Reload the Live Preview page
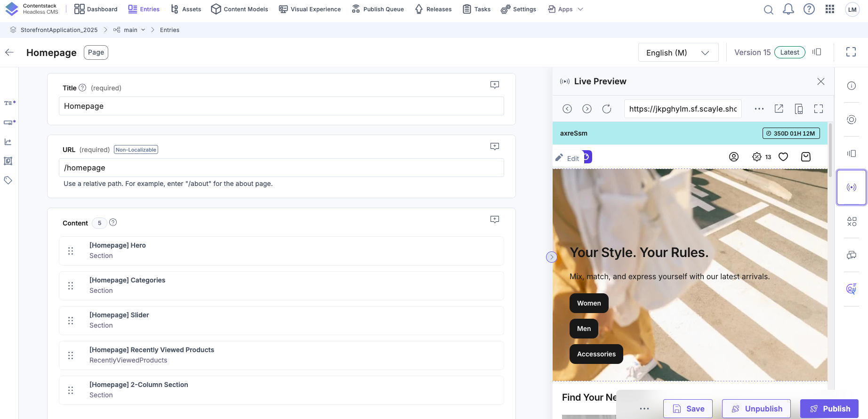 [x=607, y=109]
